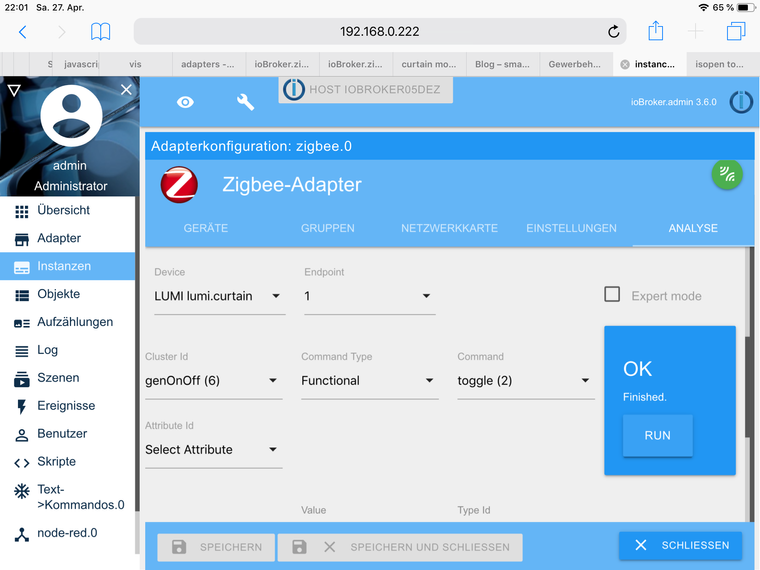Image resolution: width=760 pixels, height=570 pixels.
Task: Open the Select Attribute dropdown
Action: click(214, 450)
